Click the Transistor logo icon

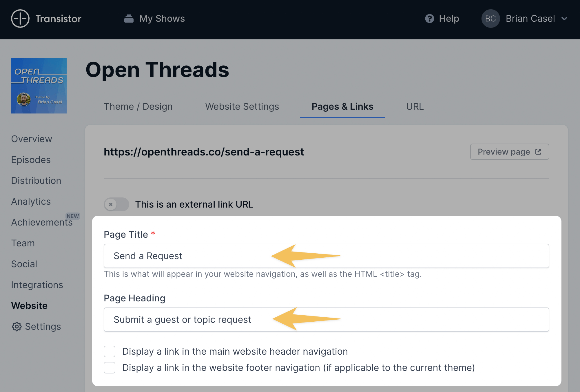point(20,19)
